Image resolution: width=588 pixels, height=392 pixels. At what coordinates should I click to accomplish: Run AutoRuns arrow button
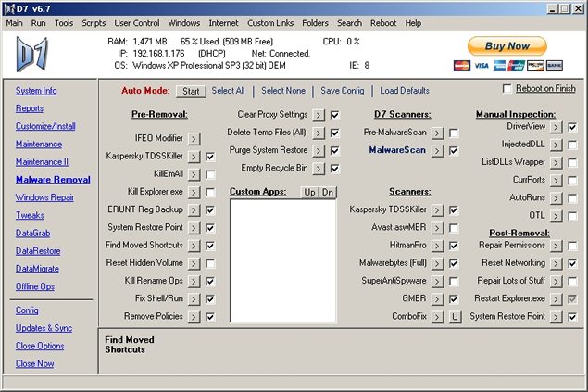point(557,198)
